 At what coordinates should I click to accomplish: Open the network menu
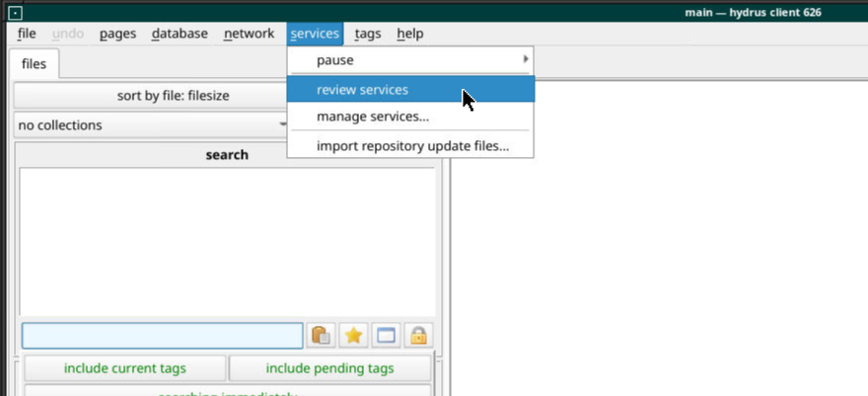[x=249, y=34]
